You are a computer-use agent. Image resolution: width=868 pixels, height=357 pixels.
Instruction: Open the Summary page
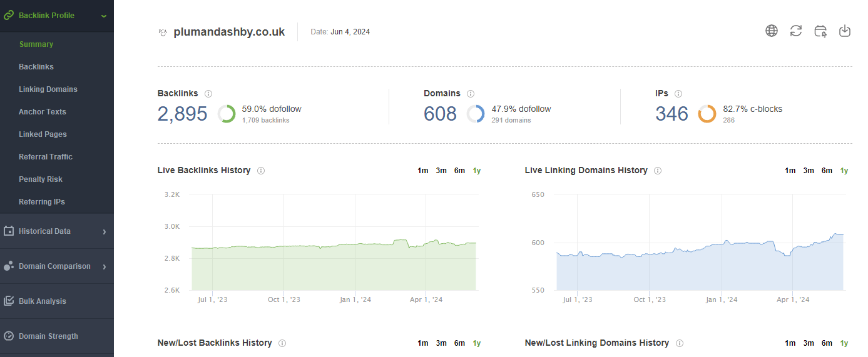click(x=36, y=44)
